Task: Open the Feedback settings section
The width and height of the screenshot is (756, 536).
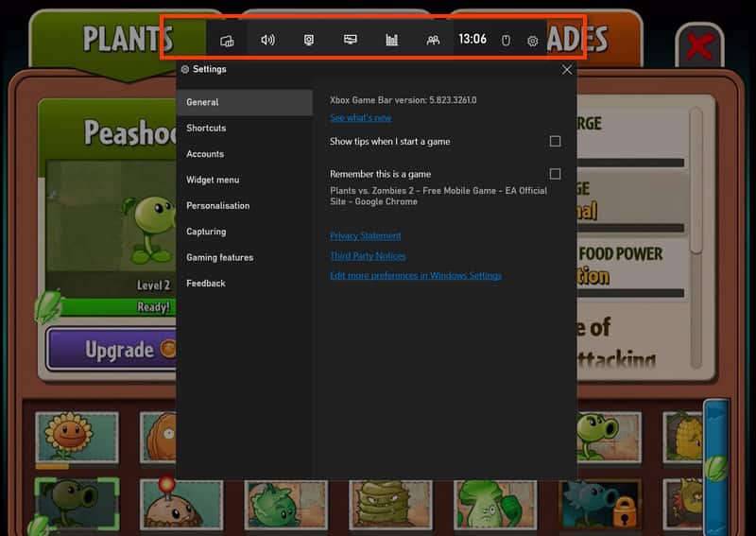Action: pos(245,284)
